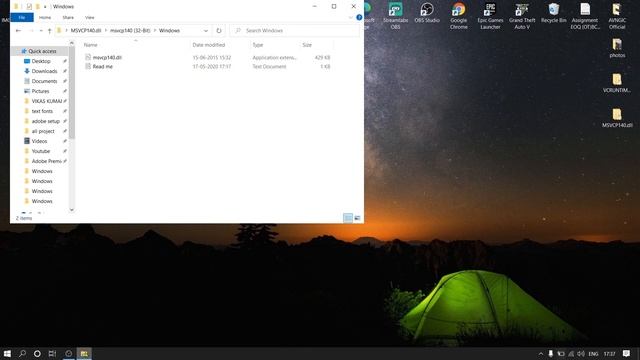
Task: Open Streamlabs OBS desktop shortcut
Action: pyautogui.click(x=395, y=16)
